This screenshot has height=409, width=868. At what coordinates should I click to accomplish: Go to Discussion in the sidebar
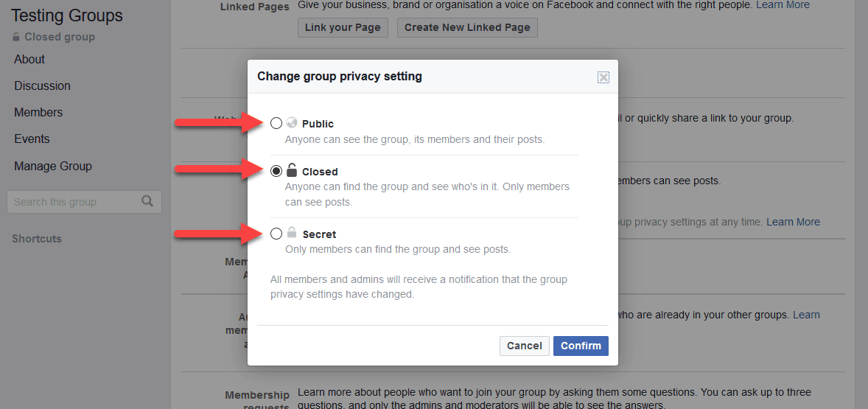click(42, 85)
